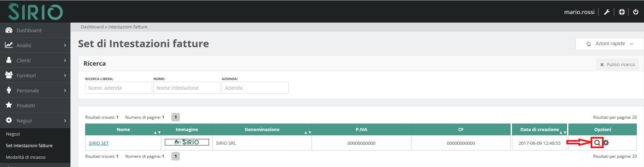Screen dimensions: 644x167
Task: Select Modalità di incasso submenu item
Action: pyautogui.click(x=26, y=157)
